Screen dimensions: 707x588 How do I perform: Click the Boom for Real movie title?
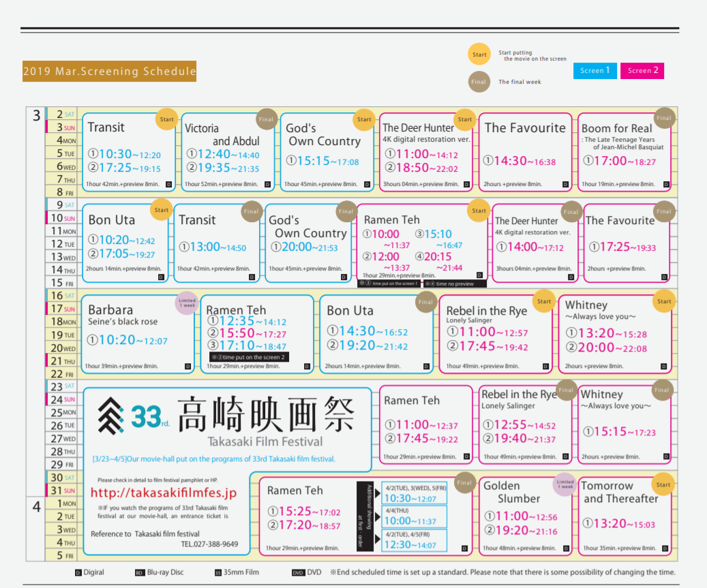click(x=617, y=128)
